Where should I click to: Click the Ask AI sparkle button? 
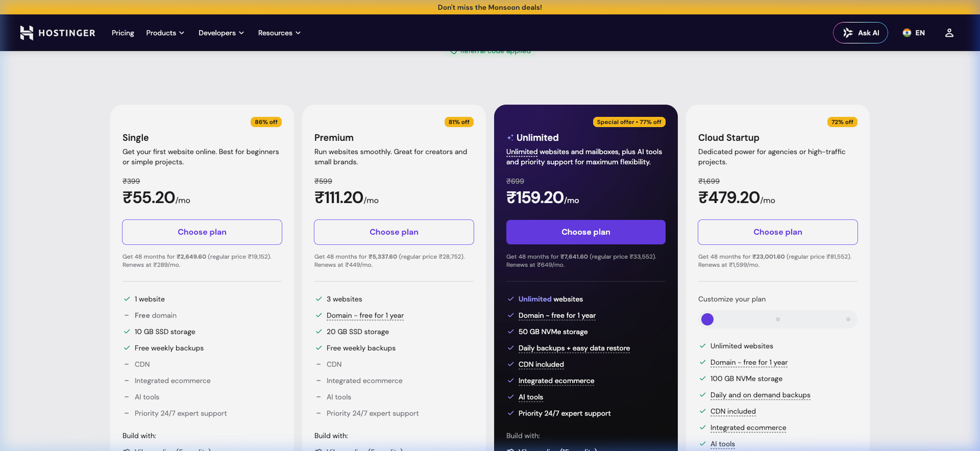860,33
